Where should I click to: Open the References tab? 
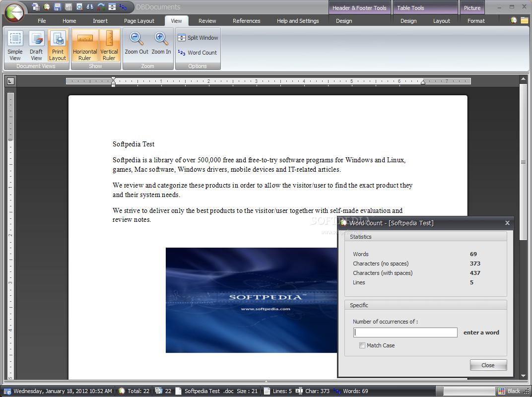[246, 21]
